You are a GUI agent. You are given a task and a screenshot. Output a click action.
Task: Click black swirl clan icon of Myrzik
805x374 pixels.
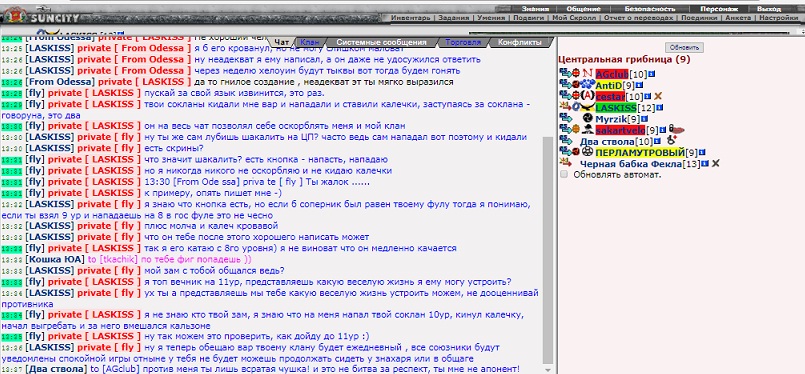pos(588,119)
